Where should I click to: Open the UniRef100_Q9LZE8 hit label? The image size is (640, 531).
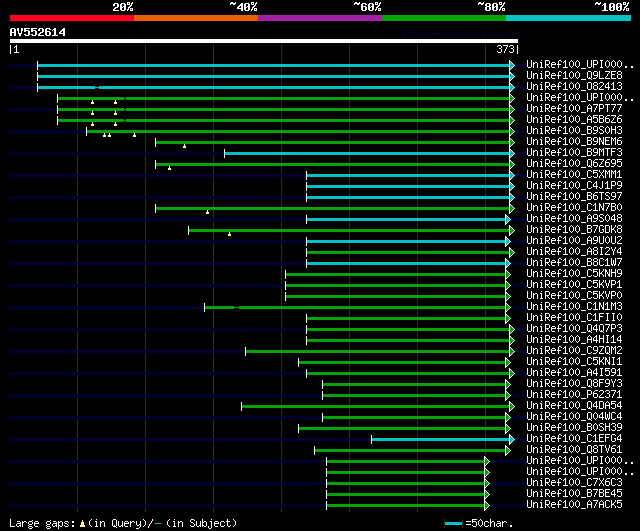click(x=574, y=76)
